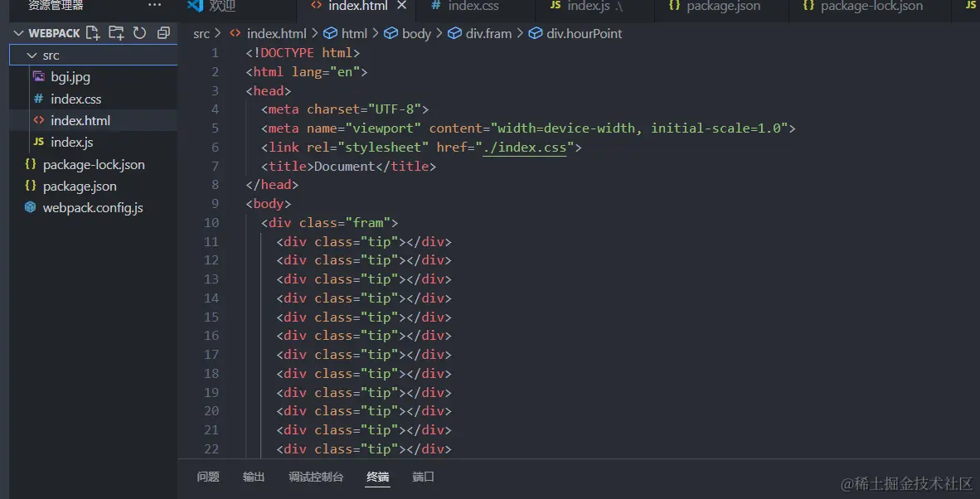Click the package.json braces icon in tree
Viewport: 980px width, 499px height.
point(30,186)
